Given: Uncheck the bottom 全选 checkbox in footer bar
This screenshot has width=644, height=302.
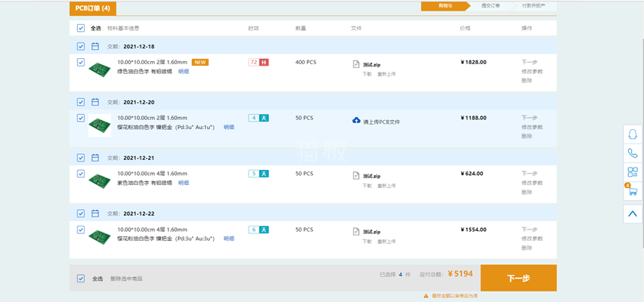Looking at the screenshot, I should click(81, 279).
